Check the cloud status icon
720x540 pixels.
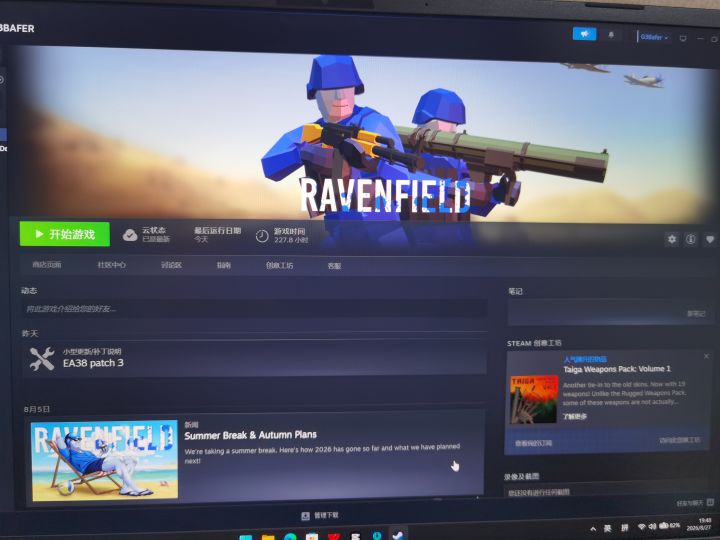(130, 235)
